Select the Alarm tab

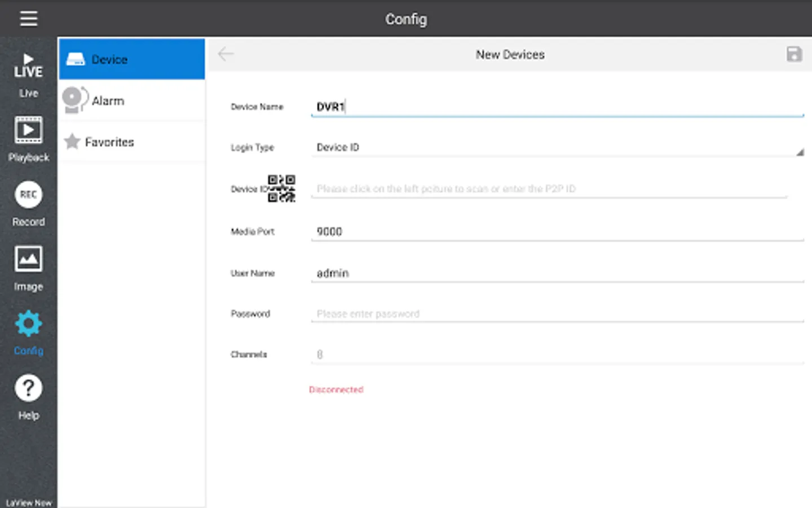131,100
